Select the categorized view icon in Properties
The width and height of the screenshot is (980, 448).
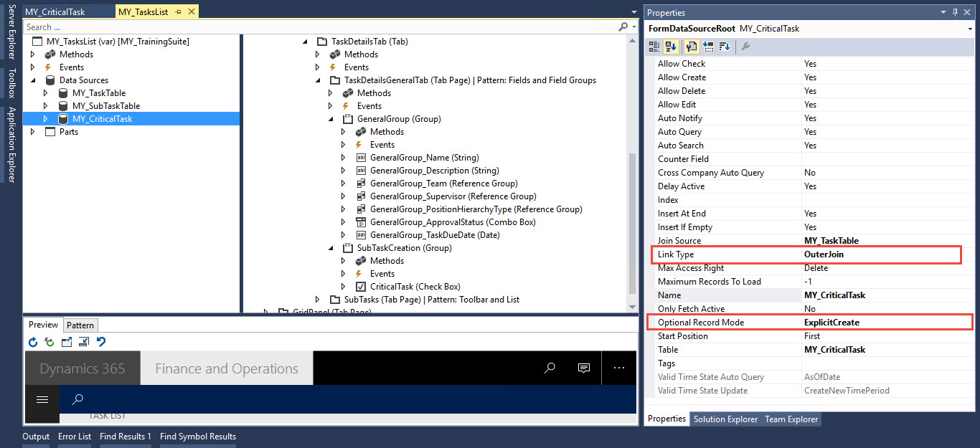654,46
